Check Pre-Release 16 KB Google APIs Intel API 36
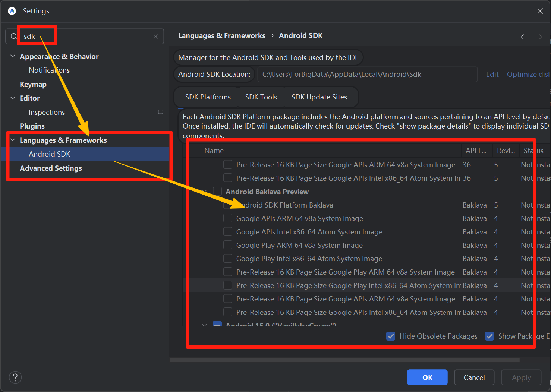 (228, 178)
